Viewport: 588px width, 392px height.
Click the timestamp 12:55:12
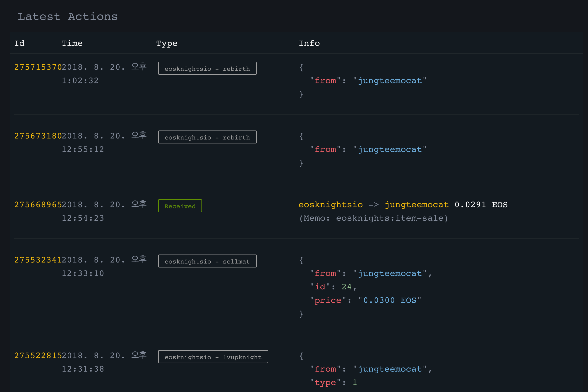(83, 149)
